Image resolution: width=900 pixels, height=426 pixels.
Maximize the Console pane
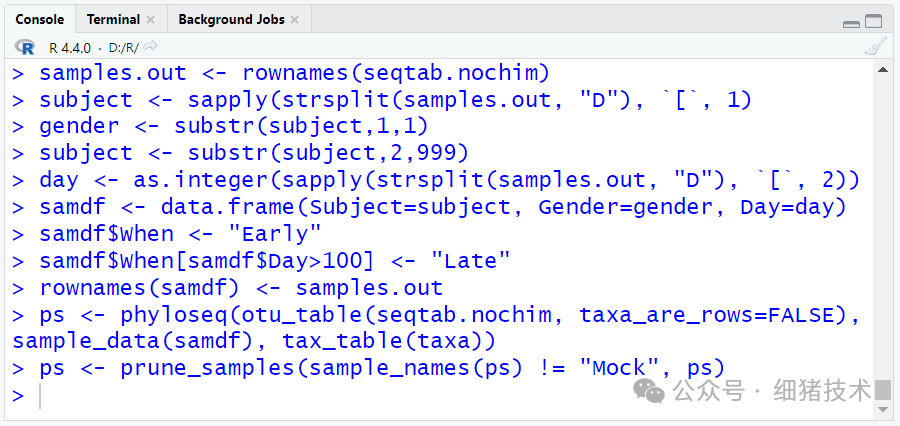pyautogui.click(x=874, y=20)
